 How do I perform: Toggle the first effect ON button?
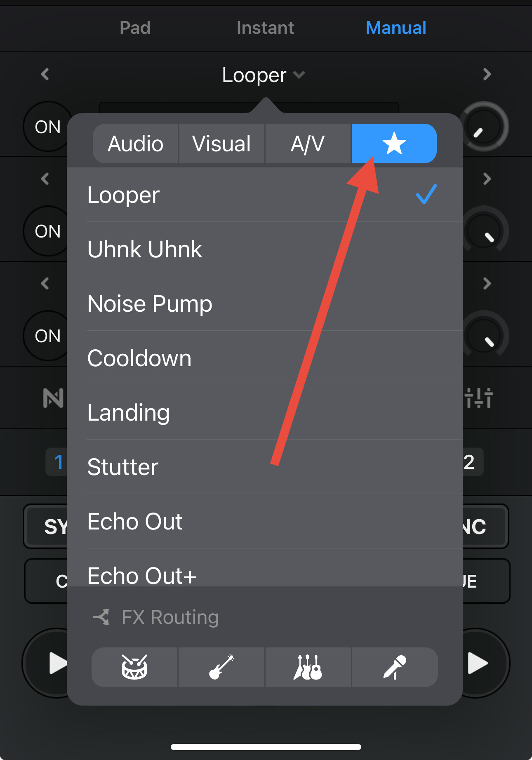tap(47, 127)
